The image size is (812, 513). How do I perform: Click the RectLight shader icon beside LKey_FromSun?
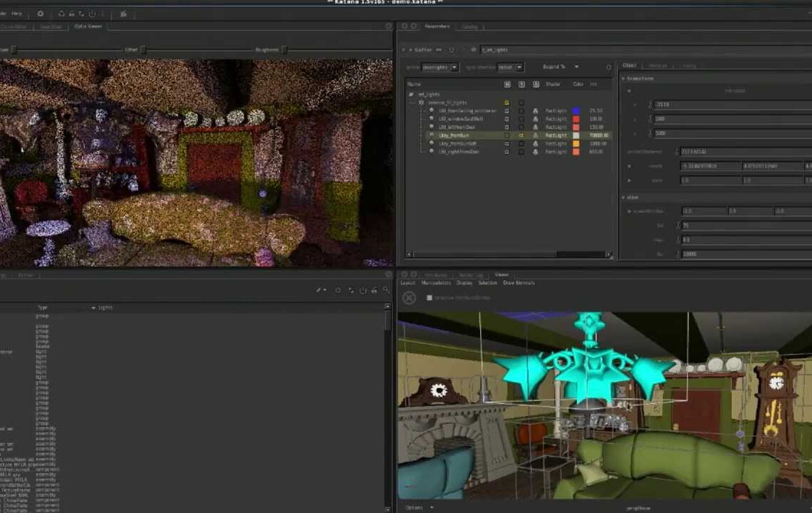point(536,135)
